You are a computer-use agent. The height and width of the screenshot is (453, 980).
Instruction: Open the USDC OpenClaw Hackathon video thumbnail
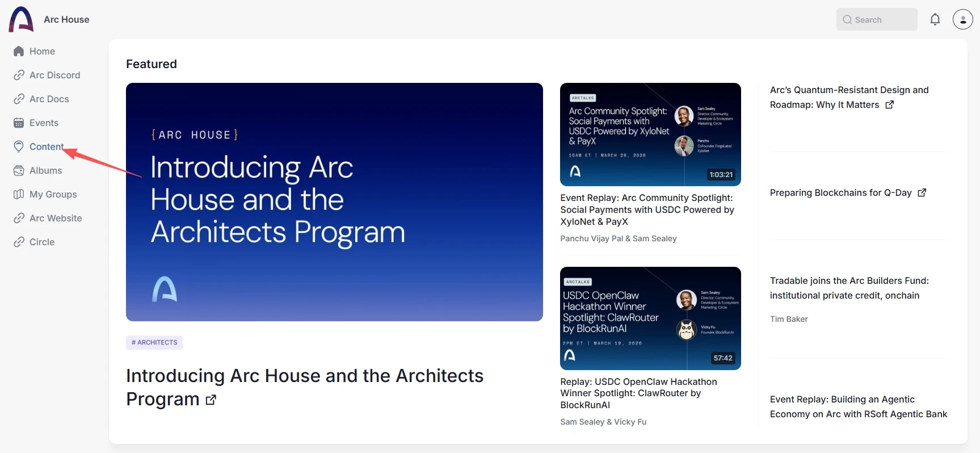[x=650, y=318]
